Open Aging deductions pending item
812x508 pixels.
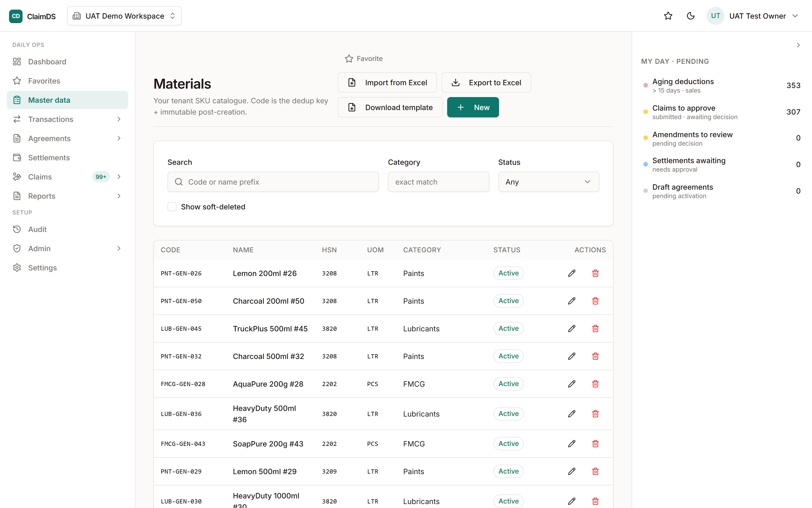tap(721, 86)
